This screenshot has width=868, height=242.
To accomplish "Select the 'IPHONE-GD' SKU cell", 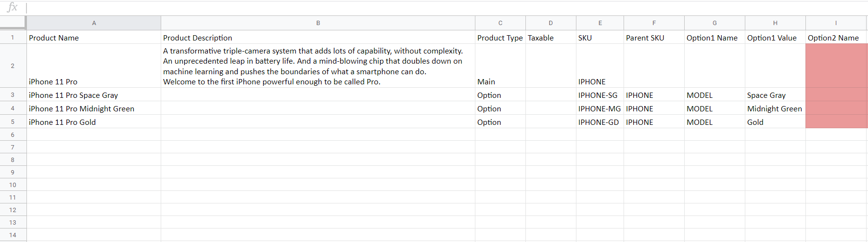I will coord(600,122).
